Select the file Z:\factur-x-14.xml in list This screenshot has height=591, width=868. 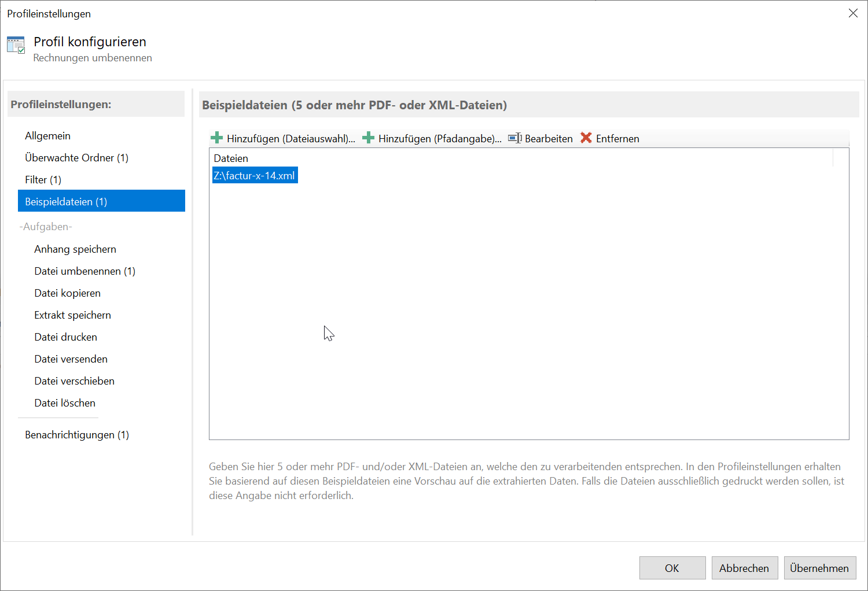pos(255,176)
